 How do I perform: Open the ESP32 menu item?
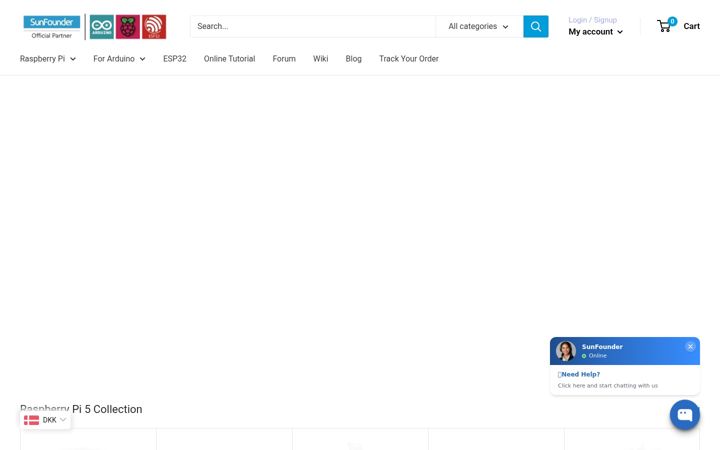point(174,59)
